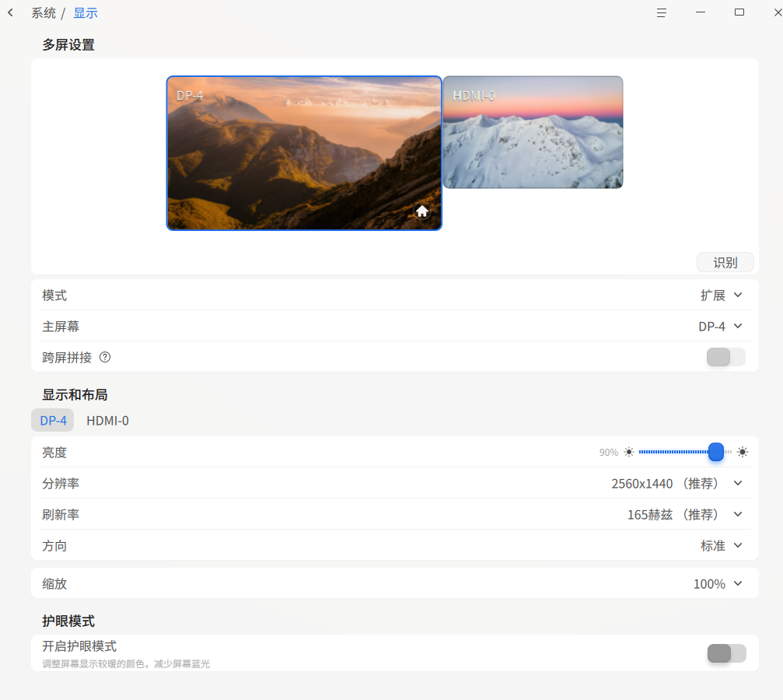783x700 pixels.
Task: Click the 显示和布局 section heading
Action: 75,394
